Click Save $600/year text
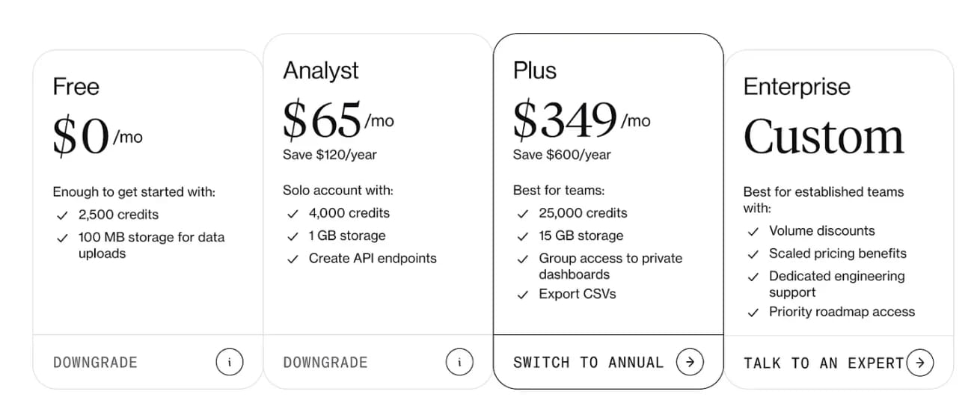Viewport: 980px width, 409px height. 562,155
